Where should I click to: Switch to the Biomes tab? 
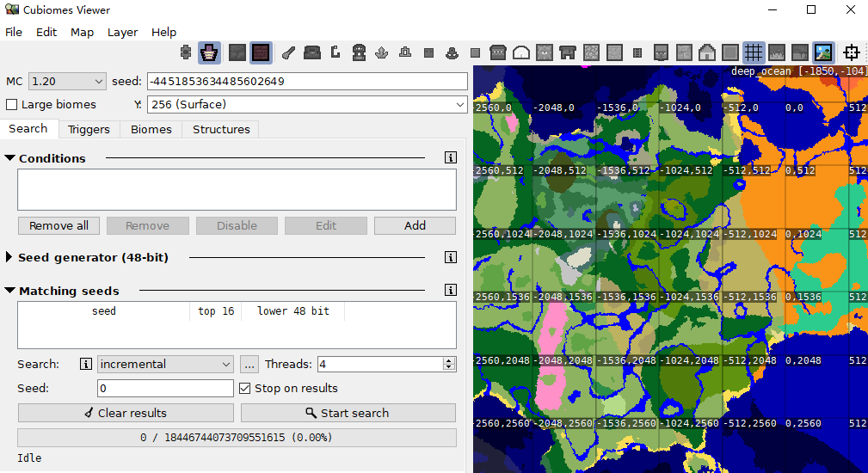[x=151, y=130]
